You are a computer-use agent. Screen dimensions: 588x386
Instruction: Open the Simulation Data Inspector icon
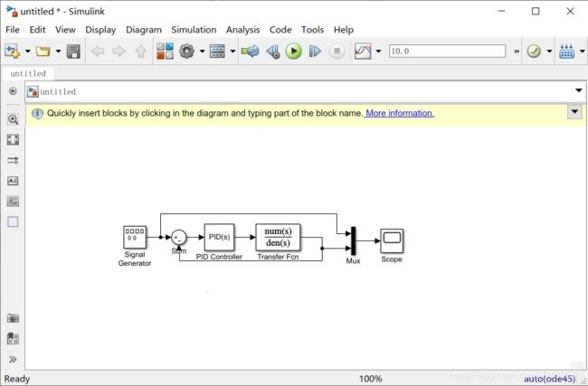363,51
